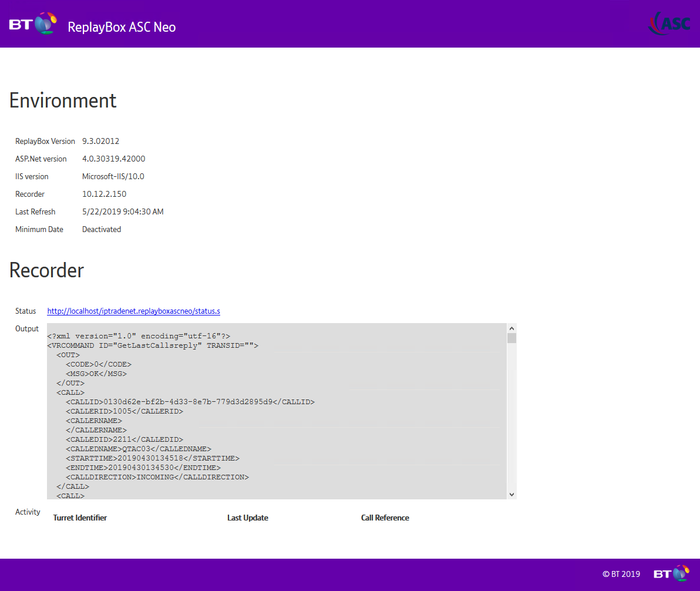This screenshot has width=700, height=591.
Task: Select the ASP.Net version value 4.0.30319.42000
Action: (x=113, y=159)
